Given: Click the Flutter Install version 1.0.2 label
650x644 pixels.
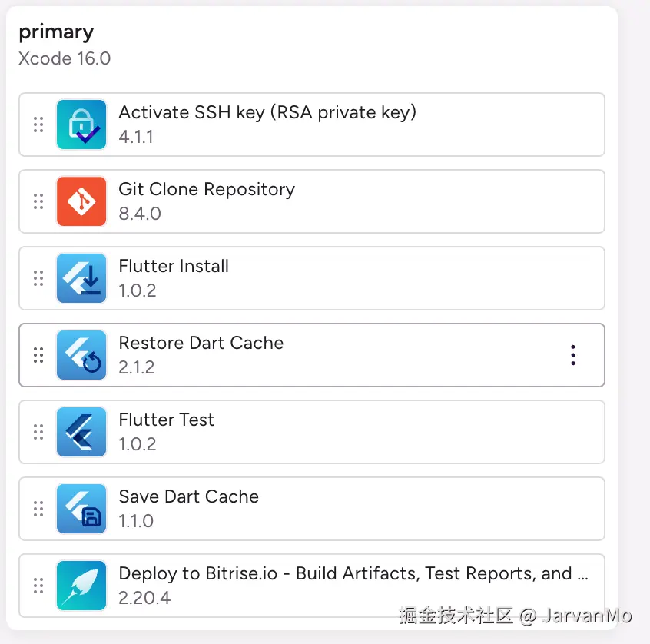Looking at the screenshot, I should pyautogui.click(x=138, y=290).
